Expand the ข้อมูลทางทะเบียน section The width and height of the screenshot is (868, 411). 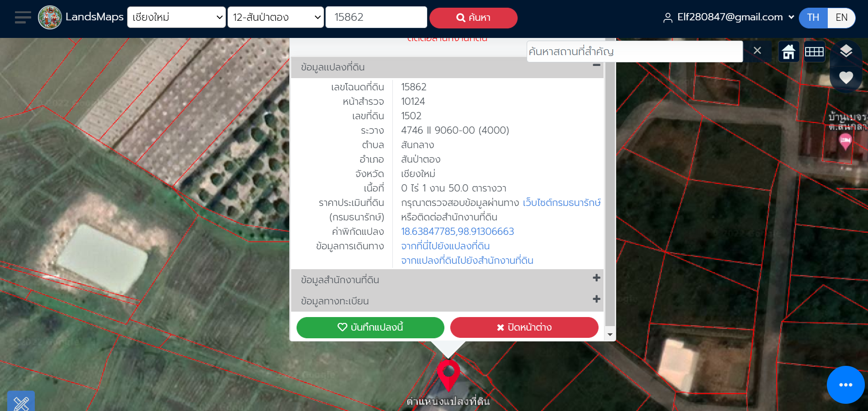[x=447, y=301]
